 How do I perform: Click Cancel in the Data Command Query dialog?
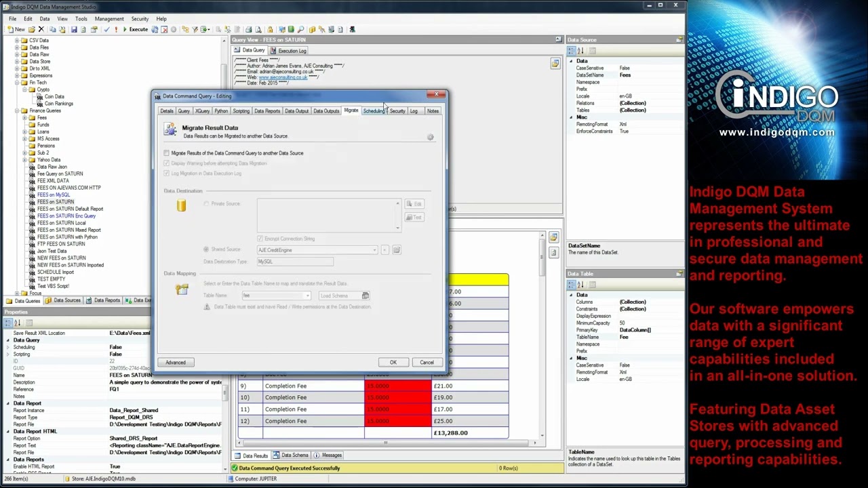coord(427,363)
